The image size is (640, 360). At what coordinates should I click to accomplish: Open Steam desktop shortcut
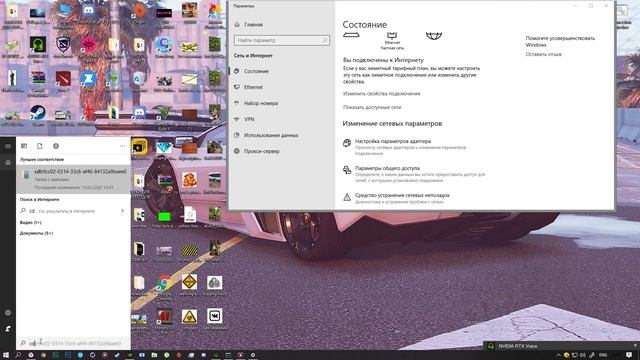tap(38, 114)
